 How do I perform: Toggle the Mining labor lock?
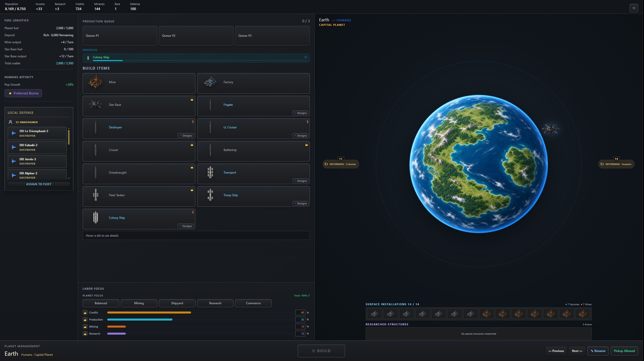pos(85,327)
